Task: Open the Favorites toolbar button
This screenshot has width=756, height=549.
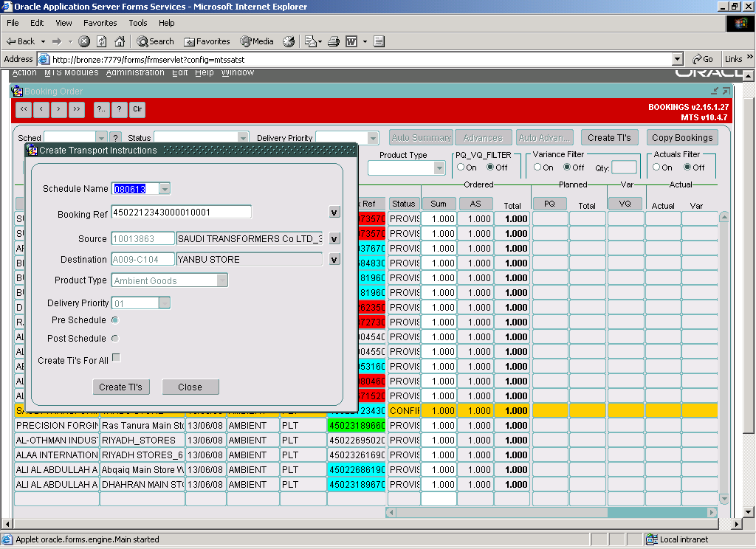Action: 207,41
